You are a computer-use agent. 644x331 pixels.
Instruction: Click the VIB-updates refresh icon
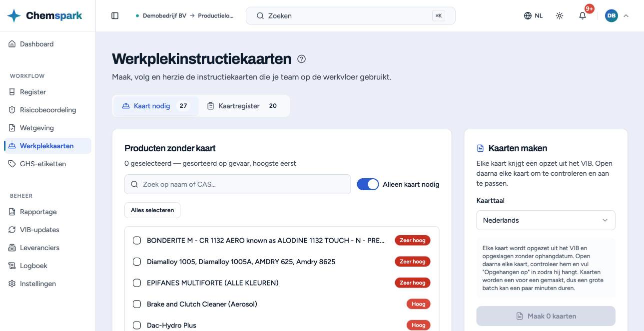coord(12,230)
